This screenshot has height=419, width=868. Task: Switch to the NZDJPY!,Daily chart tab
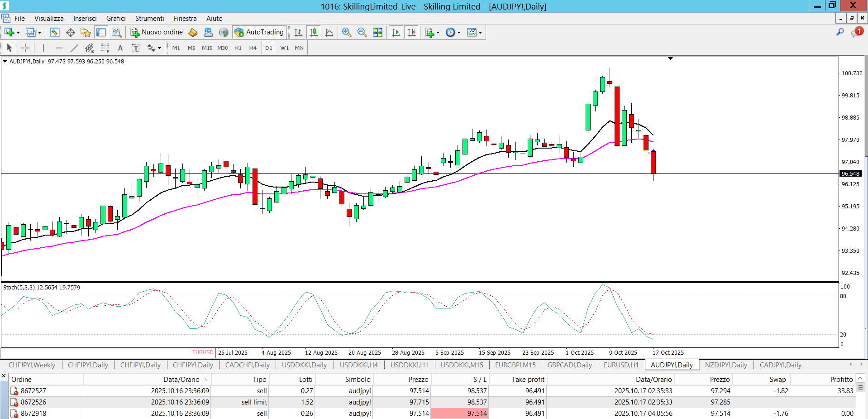click(x=726, y=365)
